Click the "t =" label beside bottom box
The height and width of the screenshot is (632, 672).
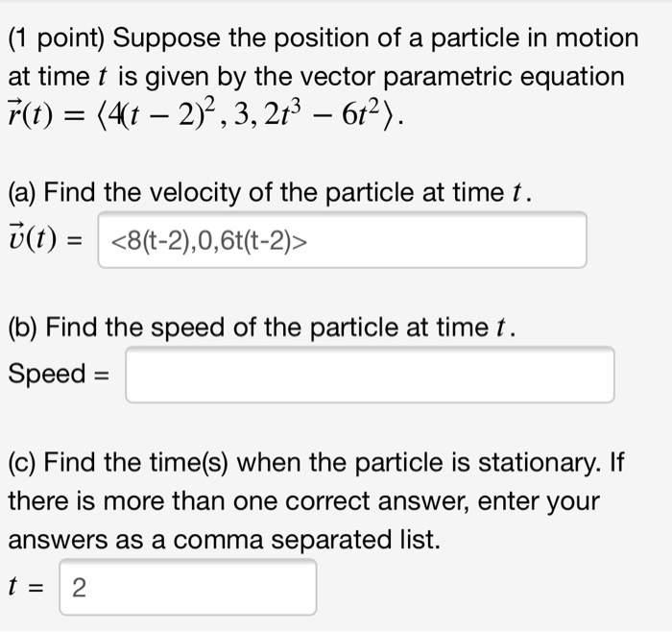point(26,587)
